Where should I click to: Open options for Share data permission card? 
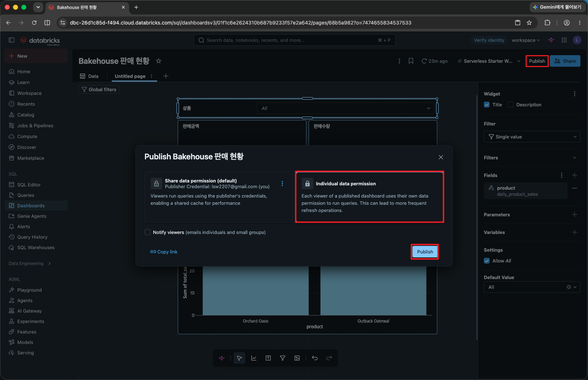point(282,184)
